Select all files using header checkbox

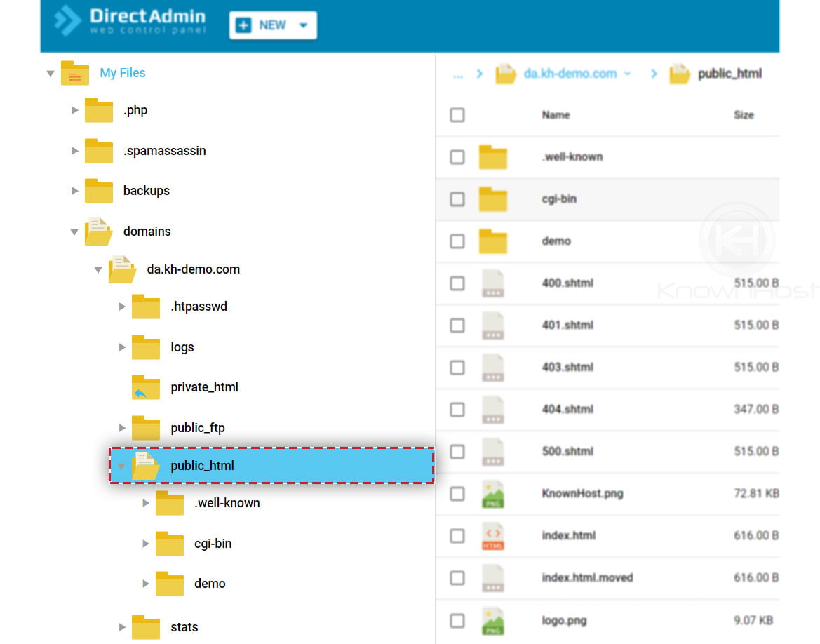457,114
